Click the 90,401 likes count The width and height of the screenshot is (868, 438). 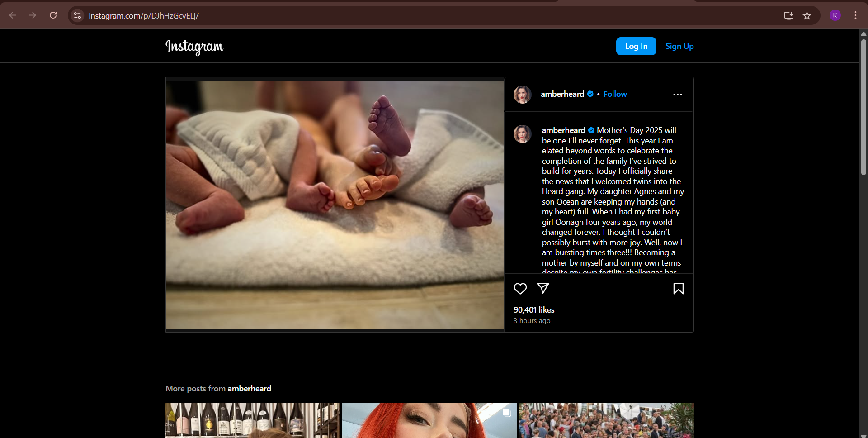[534, 310]
